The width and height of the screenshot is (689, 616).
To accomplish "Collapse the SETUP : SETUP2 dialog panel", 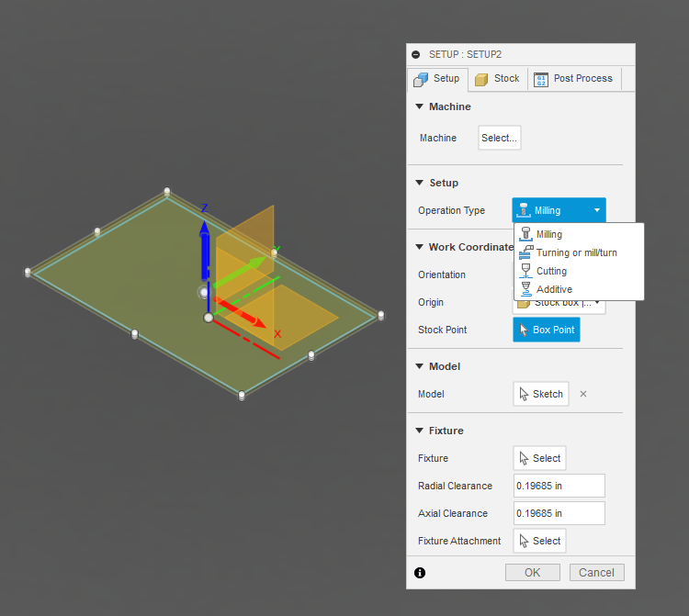I will 416,55.
